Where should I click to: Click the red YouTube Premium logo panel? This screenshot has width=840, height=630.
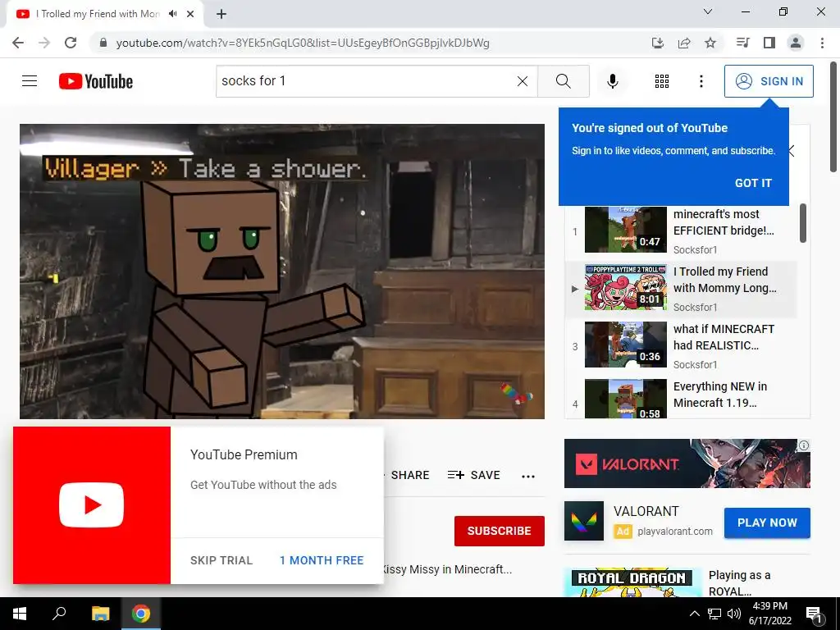coord(92,505)
